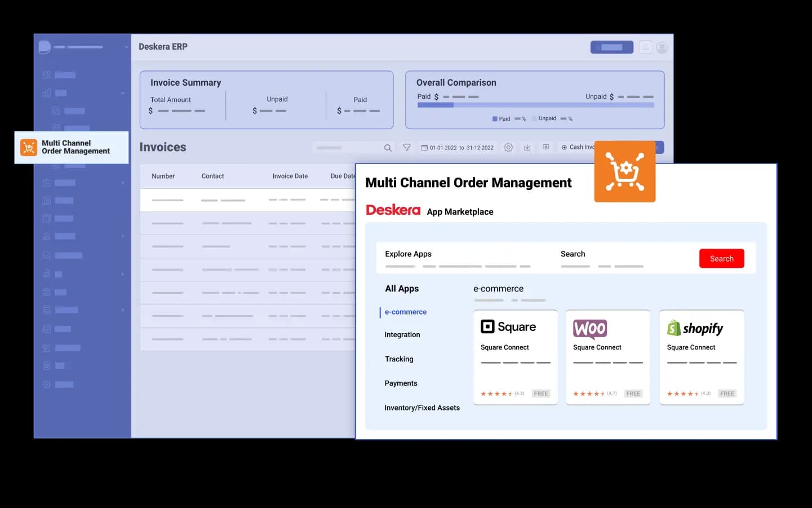
Task: Click the Paid/Unpaid comparison progress bar
Action: (x=535, y=105)
